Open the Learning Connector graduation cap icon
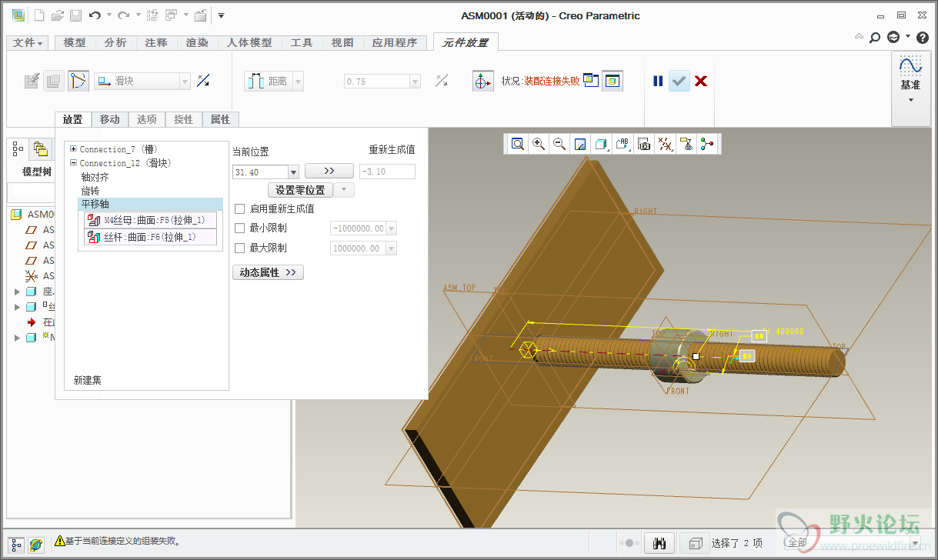 [893, 37]
